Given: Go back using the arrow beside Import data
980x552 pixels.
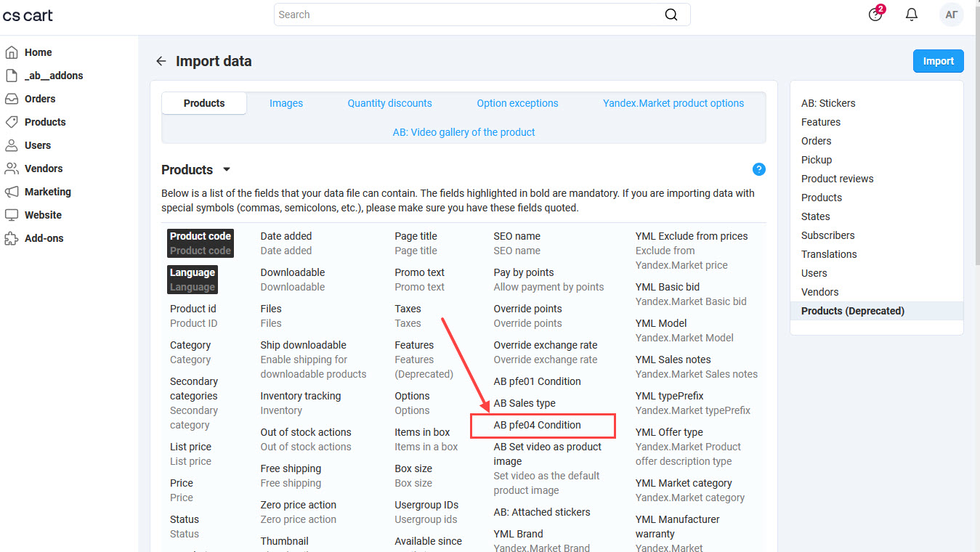Looking at the screenshot, I should 161,61.
